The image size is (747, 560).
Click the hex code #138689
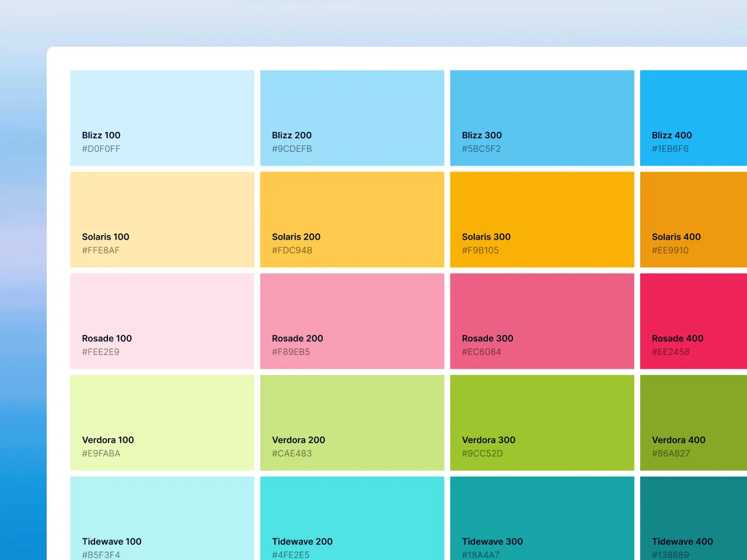[x=671, y=555]
